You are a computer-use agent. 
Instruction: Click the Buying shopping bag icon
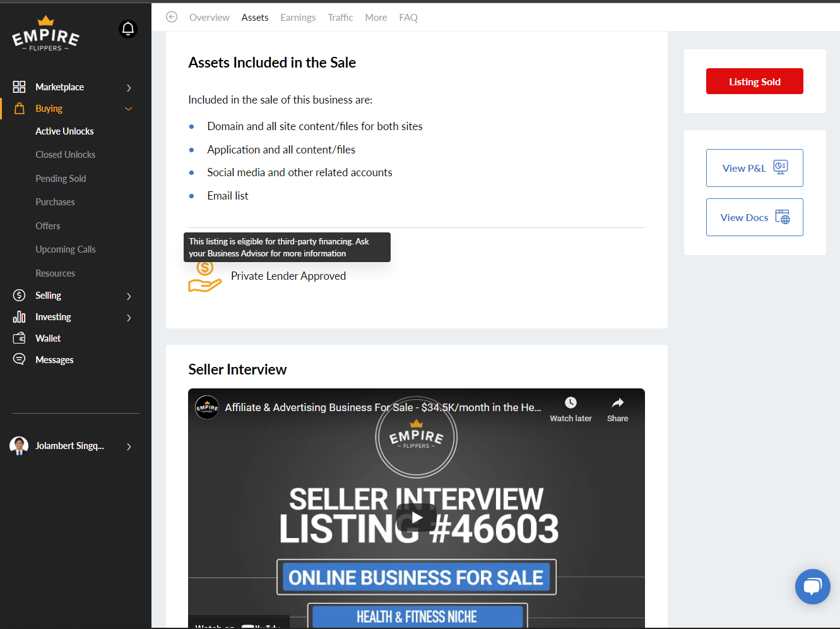20,109
